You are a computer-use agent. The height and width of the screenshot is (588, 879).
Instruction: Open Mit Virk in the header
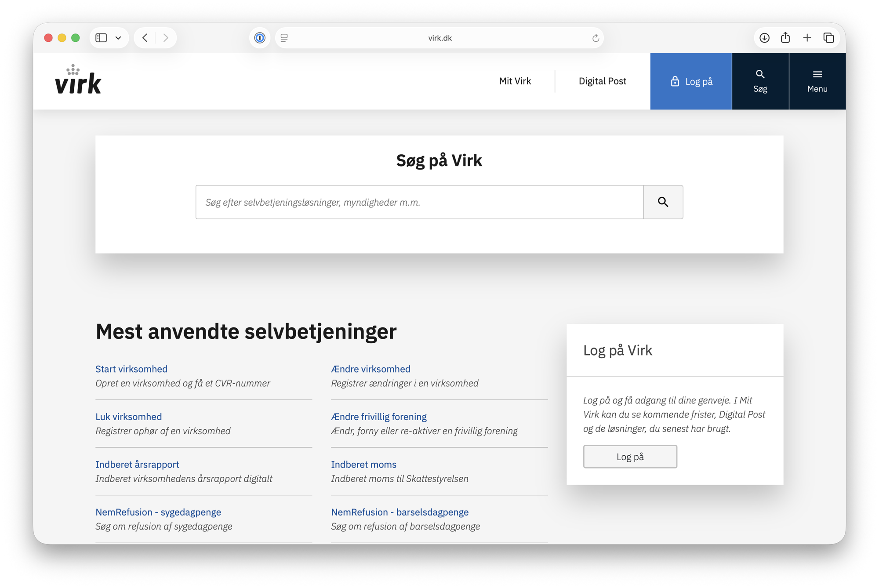[515, 81]
